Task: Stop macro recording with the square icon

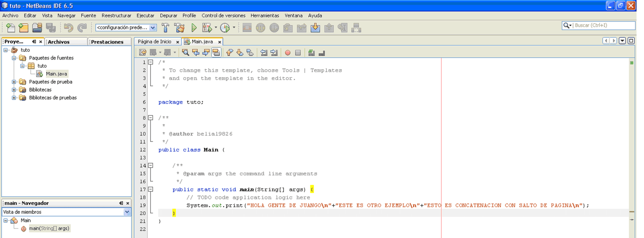Action: tap(298, 53)
